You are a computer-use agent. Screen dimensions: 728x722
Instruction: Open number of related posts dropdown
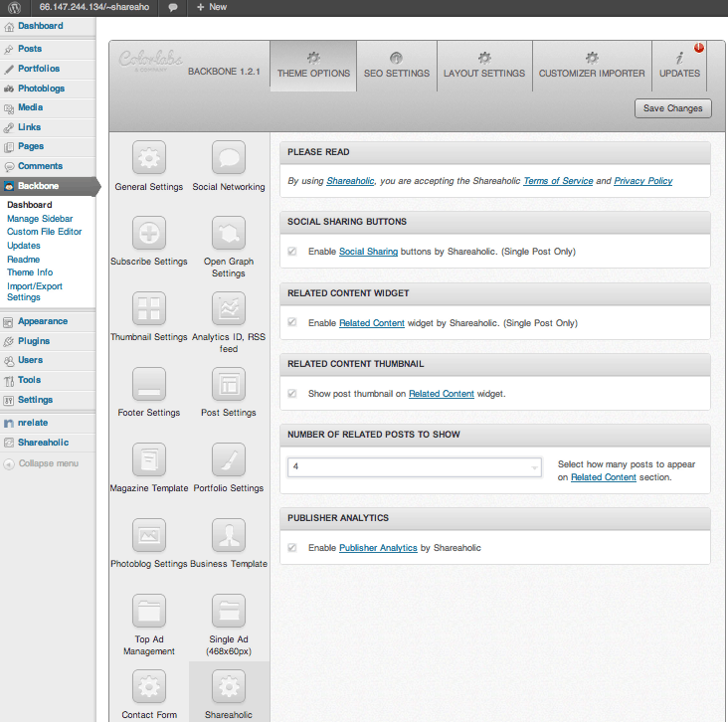pyautogui.click(x=415, y=467)
